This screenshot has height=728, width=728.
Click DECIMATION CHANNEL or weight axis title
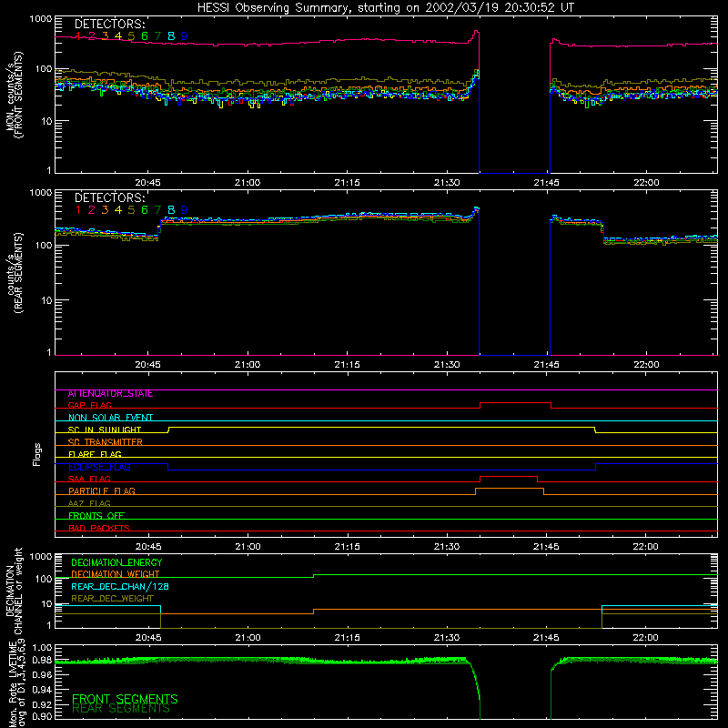point(15,591)
